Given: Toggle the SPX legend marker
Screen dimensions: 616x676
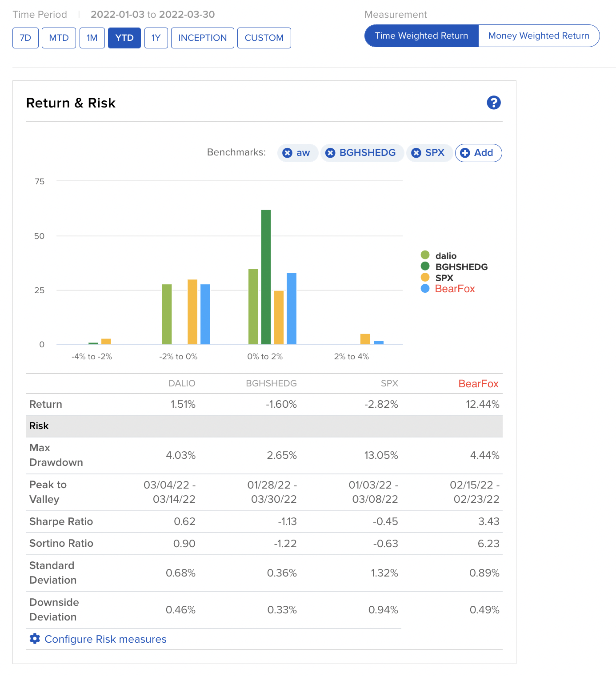Looking at the screenshot, I should click(425, 278).
